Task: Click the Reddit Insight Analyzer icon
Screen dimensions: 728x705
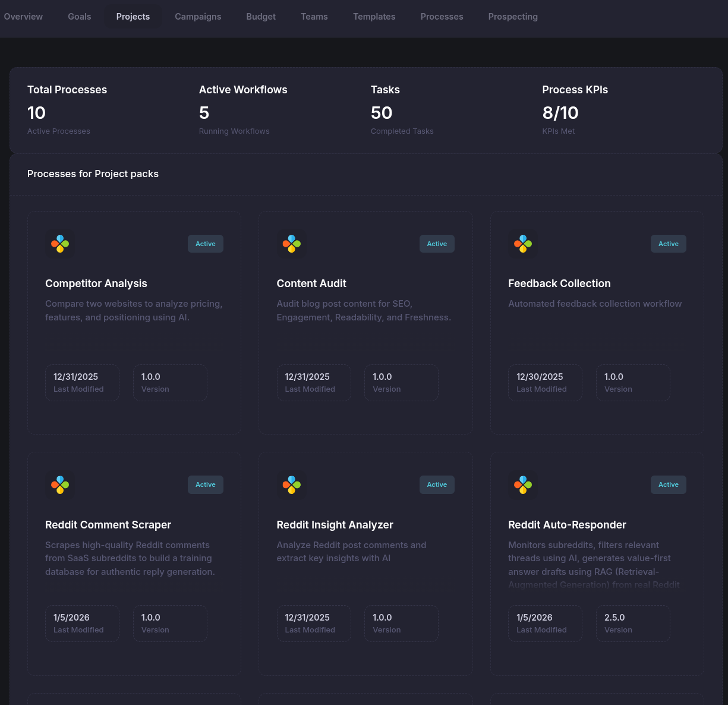Action: pos(291,484)
